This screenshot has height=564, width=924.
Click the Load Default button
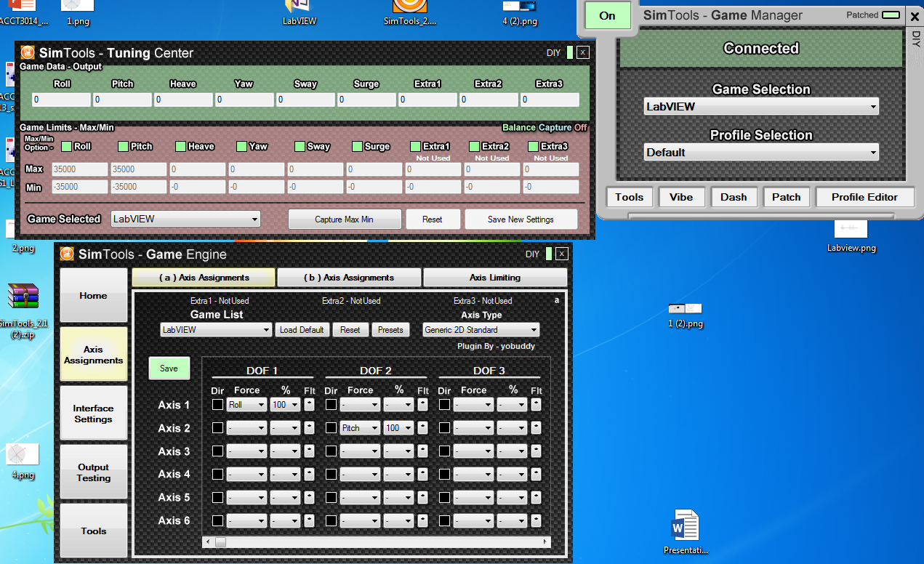[302, 330]
